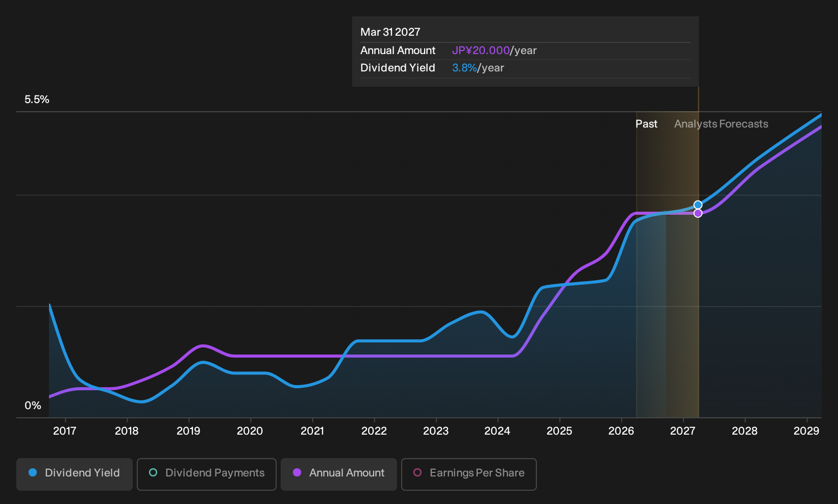Click the Analysts Forecasts label
Image resolution: width=838 pixels, height=504 pixels.
click(x=721, y=124)
